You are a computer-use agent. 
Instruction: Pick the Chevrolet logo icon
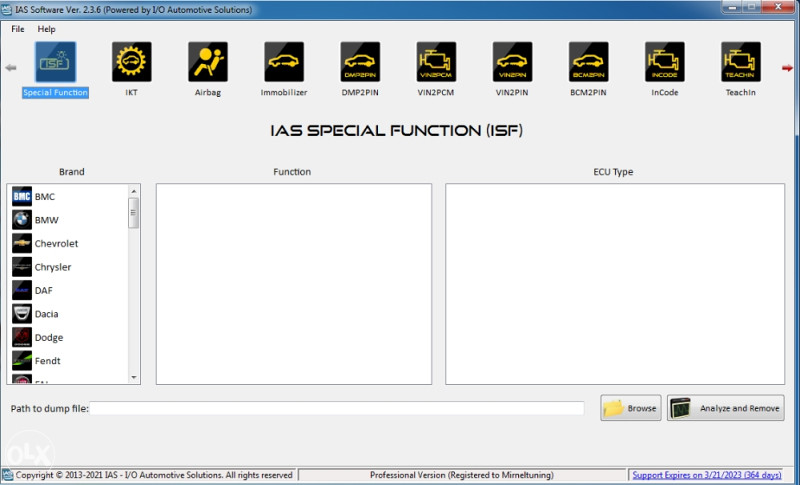(x=22, y=243)
